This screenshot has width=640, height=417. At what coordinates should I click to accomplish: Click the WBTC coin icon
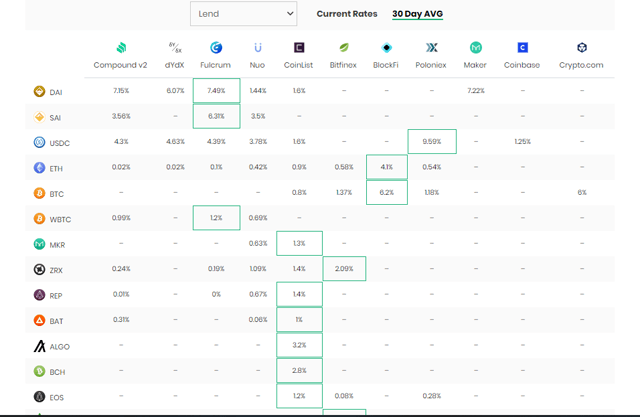tap(39, 218)
